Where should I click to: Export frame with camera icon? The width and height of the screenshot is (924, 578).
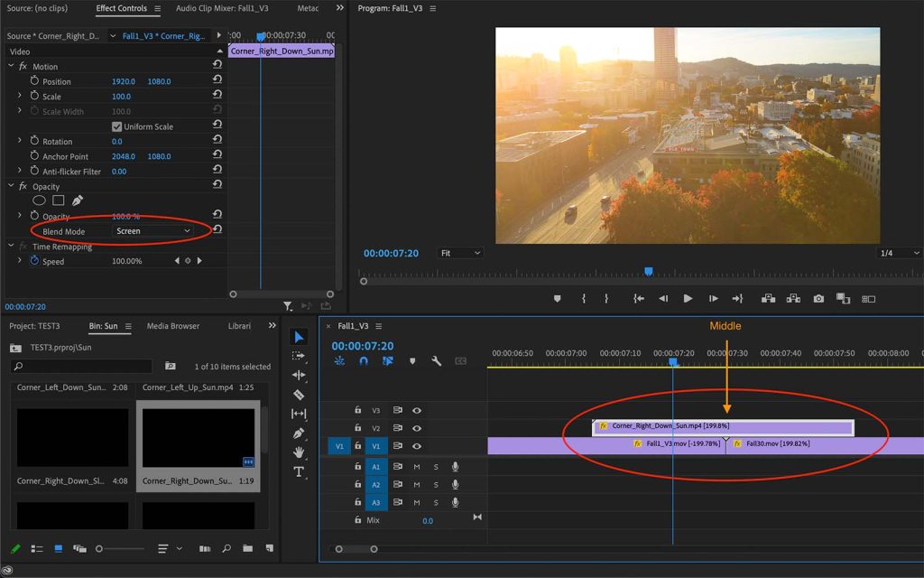click(818, 299)
